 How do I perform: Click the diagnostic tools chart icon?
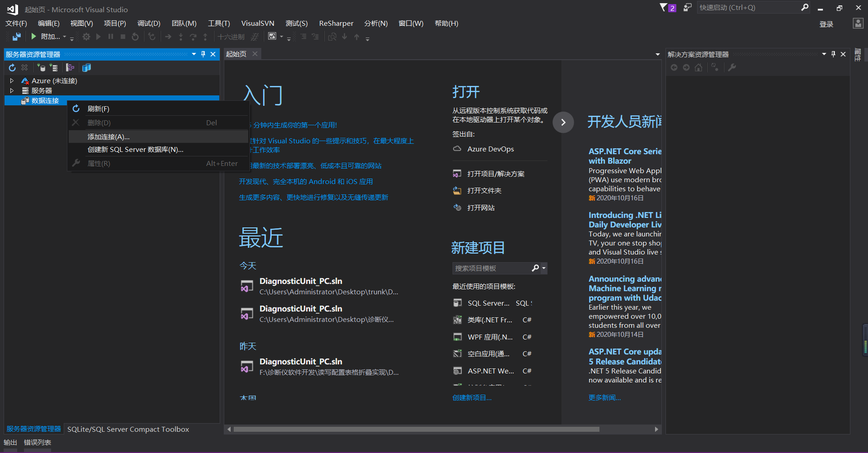coord(272,37)
